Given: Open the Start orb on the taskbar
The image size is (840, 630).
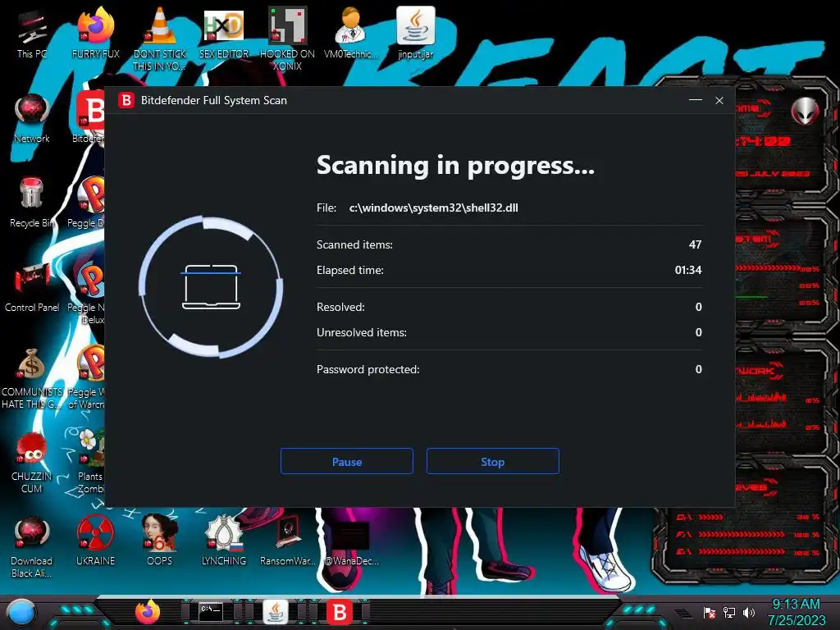Looking at the screenshot, I should 21,612.
